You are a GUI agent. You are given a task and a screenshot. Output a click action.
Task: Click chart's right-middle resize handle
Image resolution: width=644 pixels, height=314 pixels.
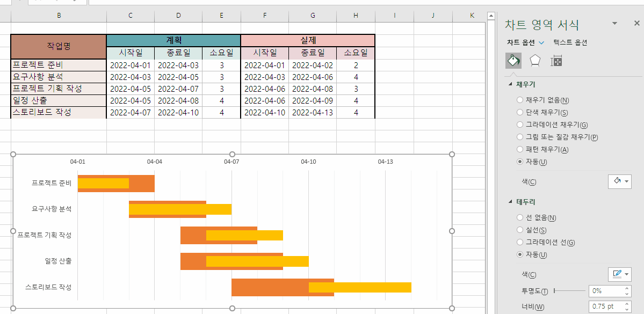(x=452, y=231)
